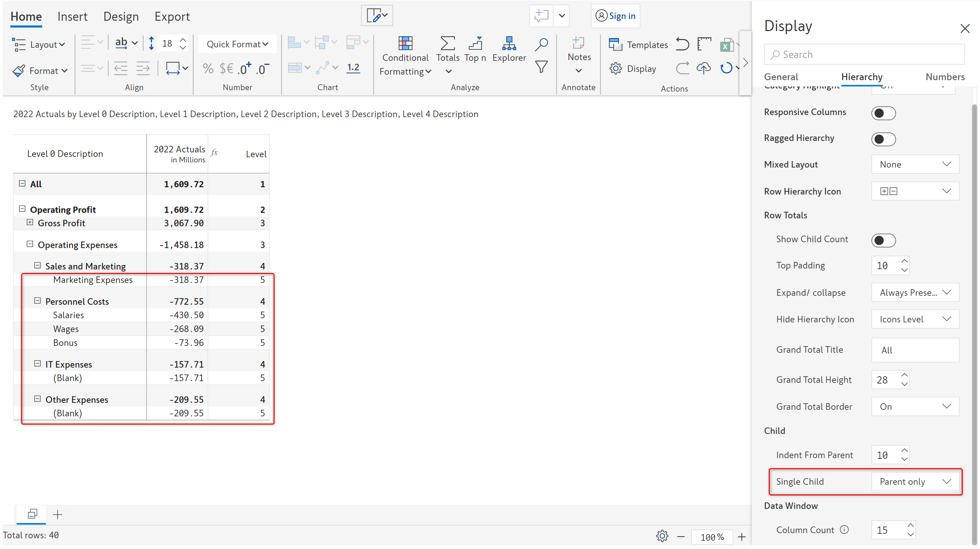Switch to the Design ribbon tab
The width and height of the screenshot is (980, 549).
(121, 16)
